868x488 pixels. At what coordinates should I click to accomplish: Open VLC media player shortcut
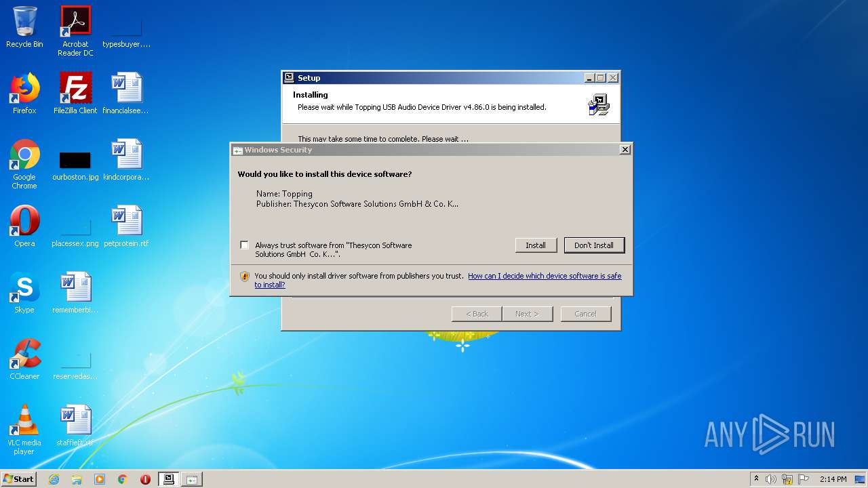point(24,430)
